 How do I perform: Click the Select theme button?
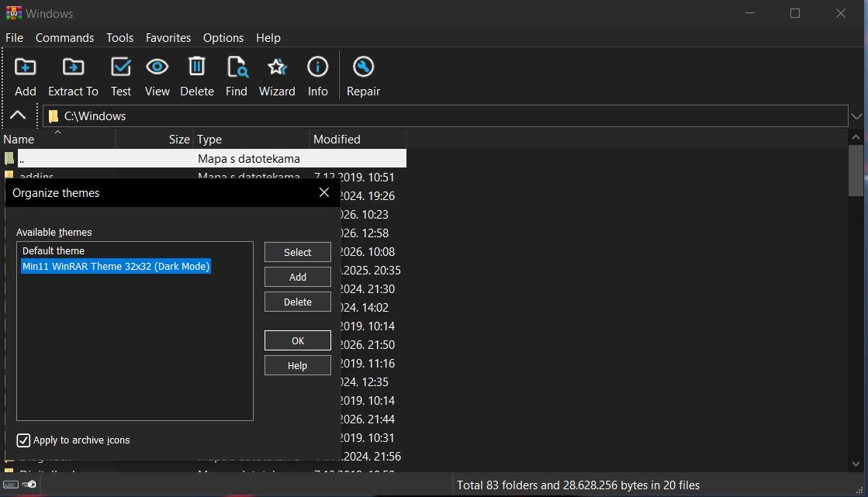298,252
